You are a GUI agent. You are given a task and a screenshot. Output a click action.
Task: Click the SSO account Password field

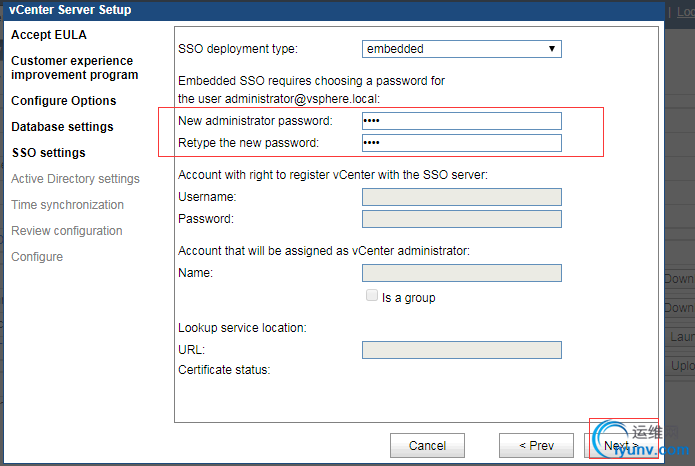coord(461,219)
